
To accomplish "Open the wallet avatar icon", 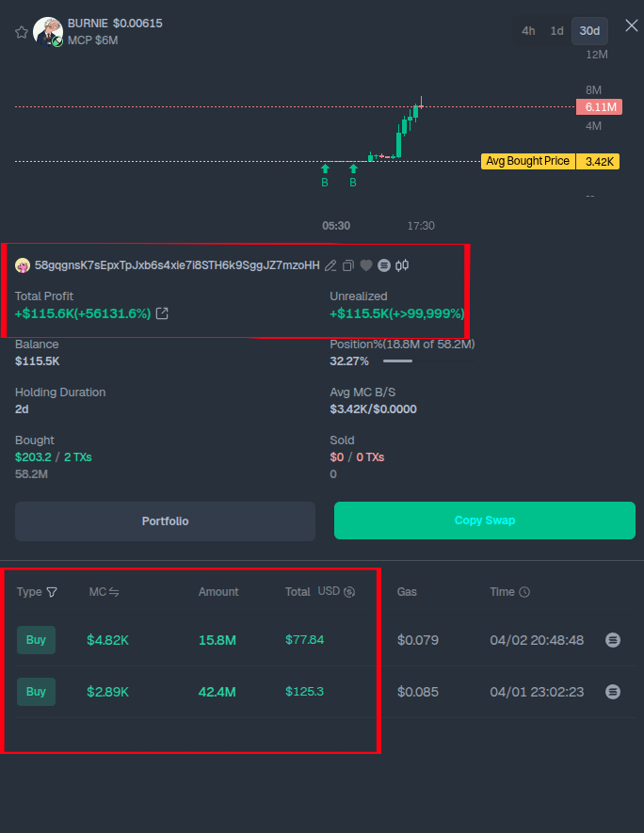I will (x=23, y=265).
